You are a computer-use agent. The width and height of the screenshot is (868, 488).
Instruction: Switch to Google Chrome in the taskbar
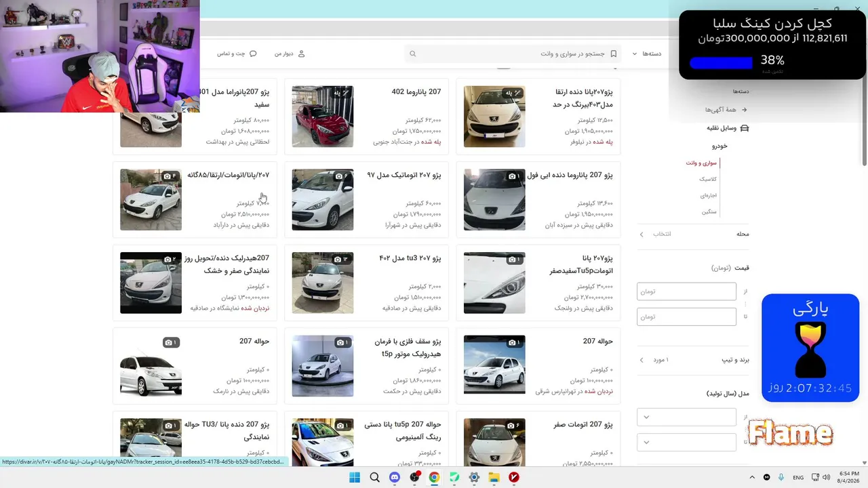click(435, 477)
